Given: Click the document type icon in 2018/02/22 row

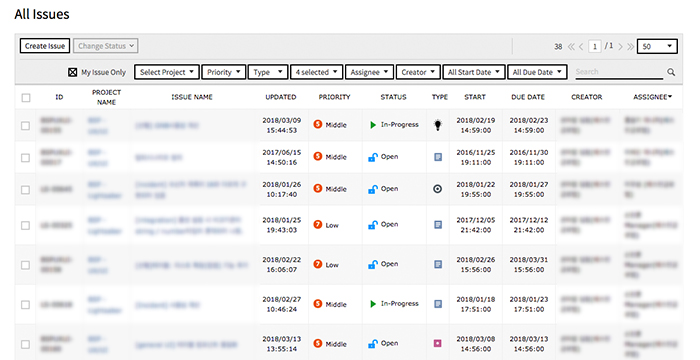Looking at the screenshot, I should click(438, 264).
